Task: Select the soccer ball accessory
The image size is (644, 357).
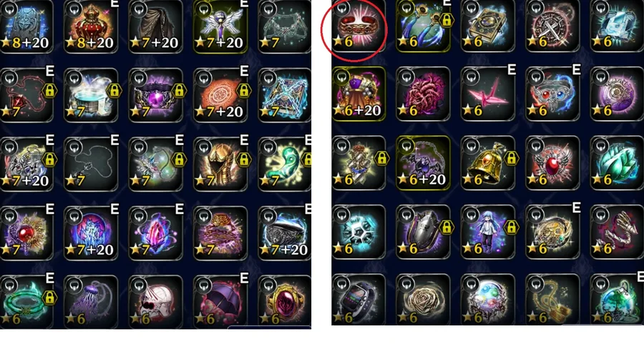Action: (358, 232)
